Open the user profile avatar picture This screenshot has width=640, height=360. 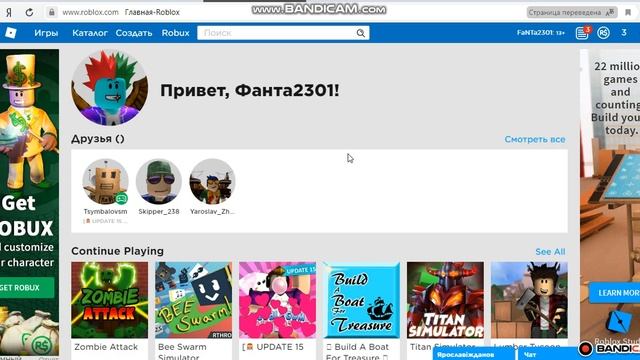[109, 88]
